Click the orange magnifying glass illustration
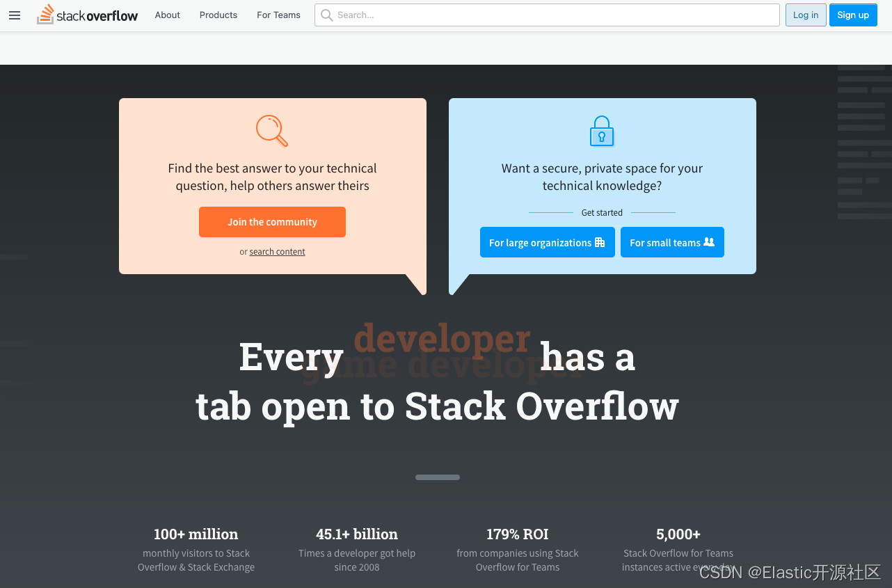 click(272, 131)
